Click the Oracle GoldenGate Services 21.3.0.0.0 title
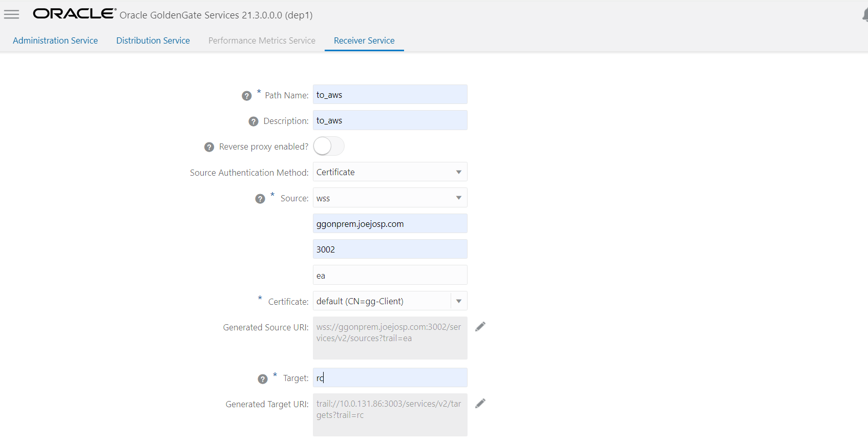This screenshot has height=441, width=868. pyautogui.click(x=216, y=15)
